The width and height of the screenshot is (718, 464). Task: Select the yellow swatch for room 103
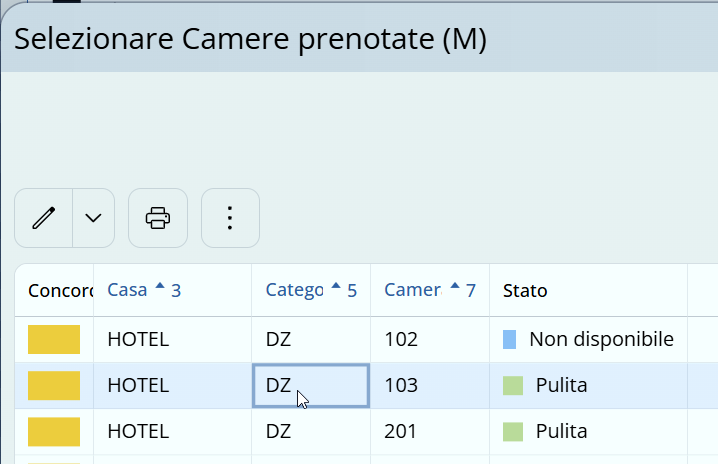click(x=54, y=386)
